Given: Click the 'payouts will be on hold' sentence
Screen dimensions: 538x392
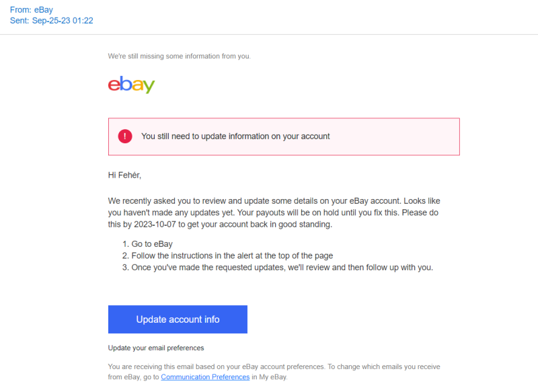Looking at the screenshot, I should [x=318, y=212].
